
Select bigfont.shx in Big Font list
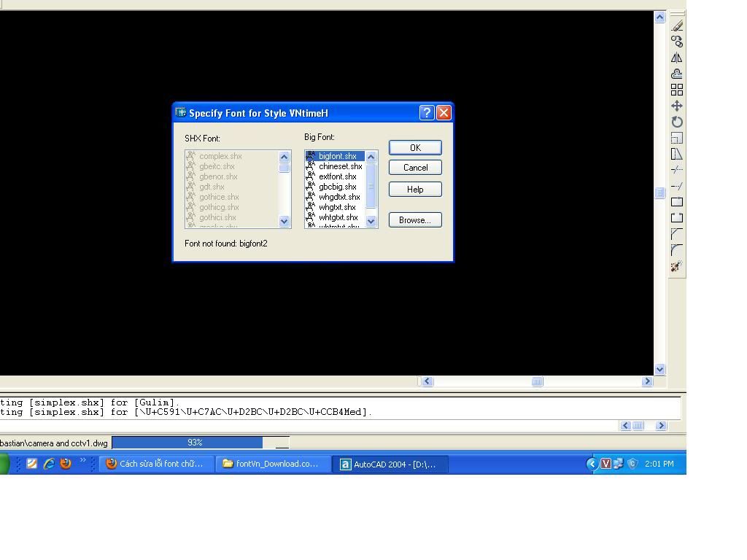click(335, 156)
